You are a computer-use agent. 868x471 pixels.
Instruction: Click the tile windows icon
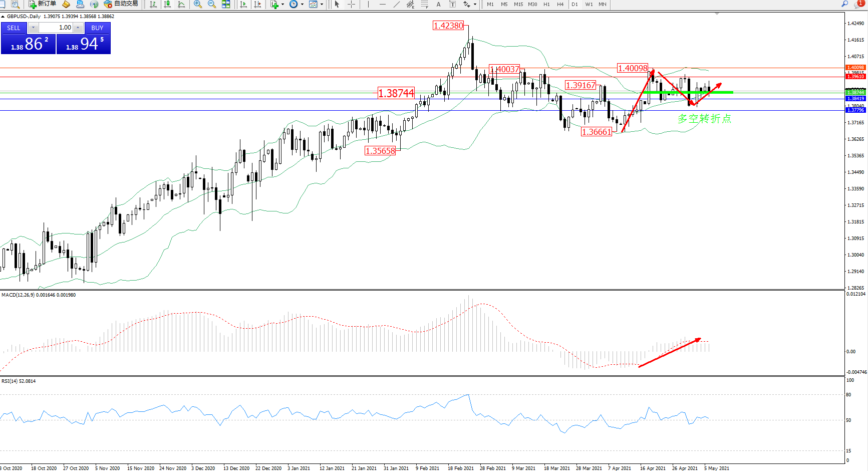pyautogui.click(x=226, y=4)
